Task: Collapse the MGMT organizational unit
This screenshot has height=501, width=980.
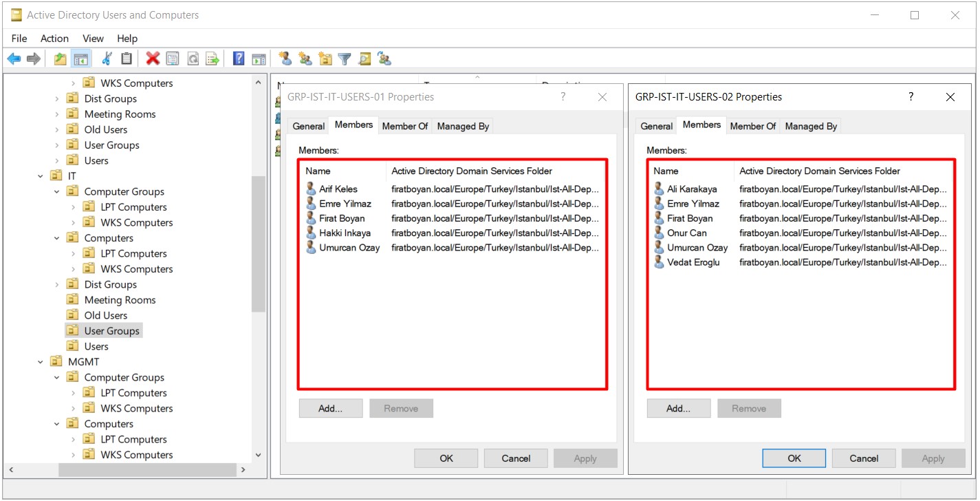Action: (x=41, y=362)
